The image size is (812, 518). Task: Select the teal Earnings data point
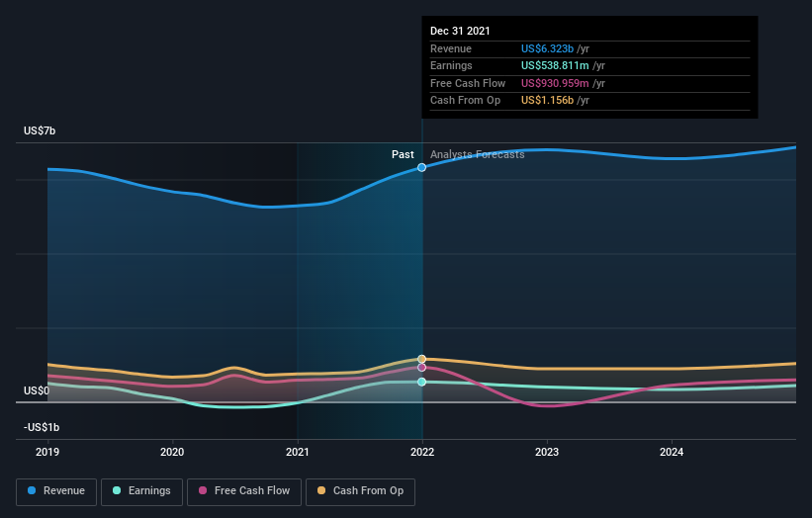[x=422, y=382]
